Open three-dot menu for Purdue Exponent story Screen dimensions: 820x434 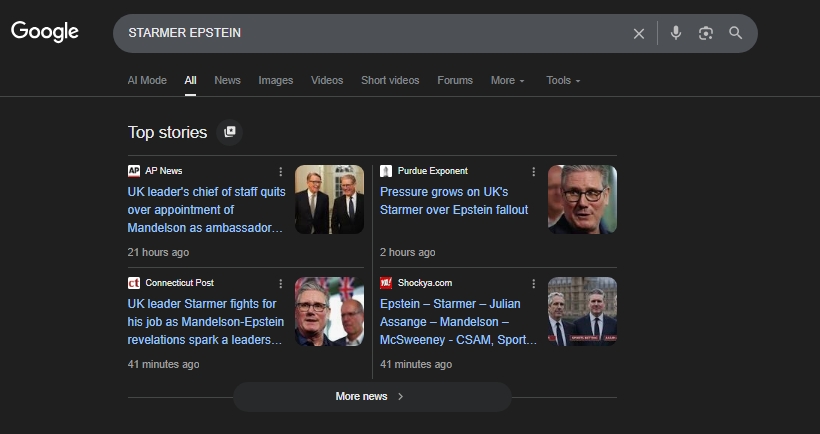534,171
